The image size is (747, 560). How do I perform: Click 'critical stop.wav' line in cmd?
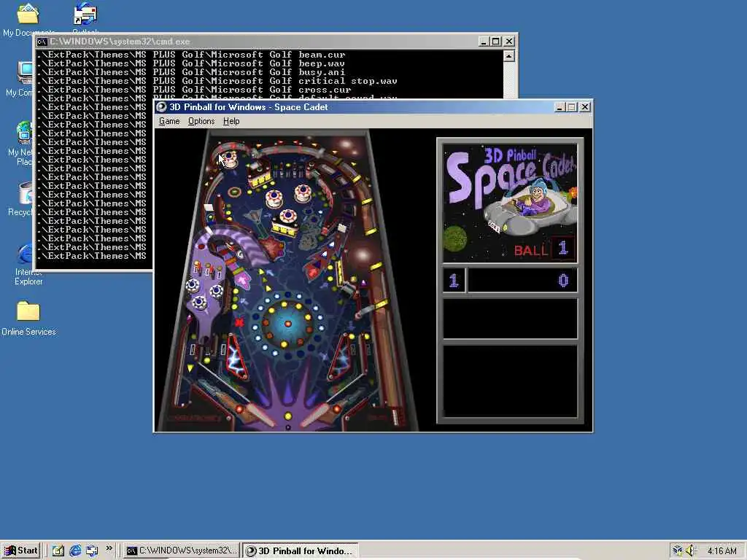pyautogui.click(x=217, y=81)
